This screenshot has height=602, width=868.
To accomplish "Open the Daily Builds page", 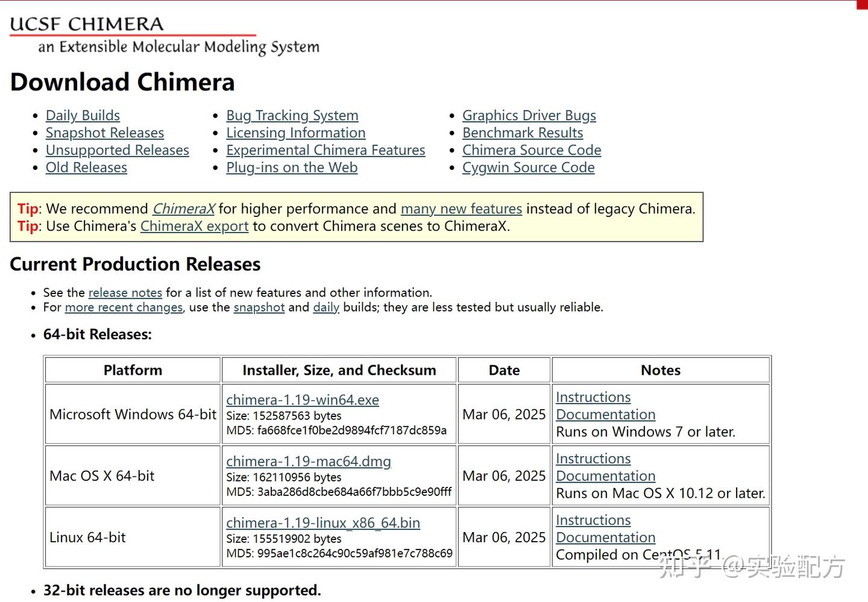I will (x=83, y=115).
